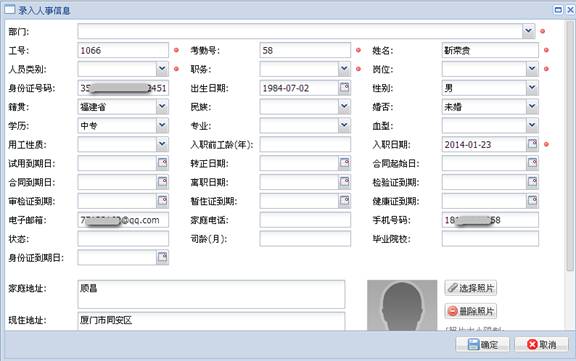Open the 学历 dropdown showing 中专
The height and width of the screenshot is (361, 576).
coord(162,126)
